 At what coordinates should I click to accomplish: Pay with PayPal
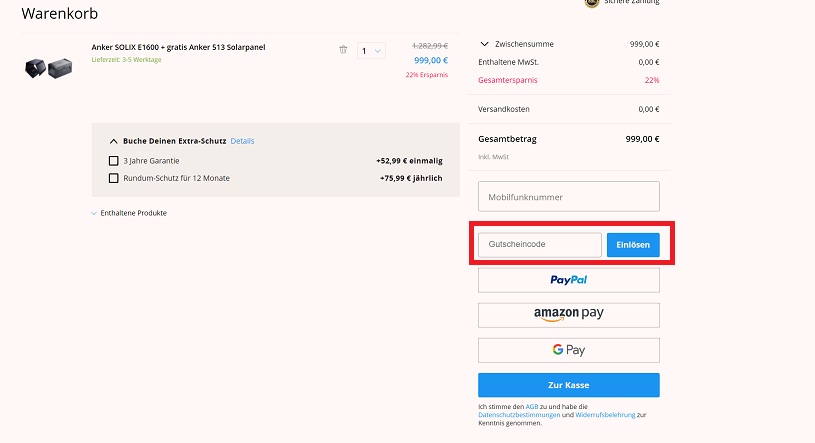568,280
